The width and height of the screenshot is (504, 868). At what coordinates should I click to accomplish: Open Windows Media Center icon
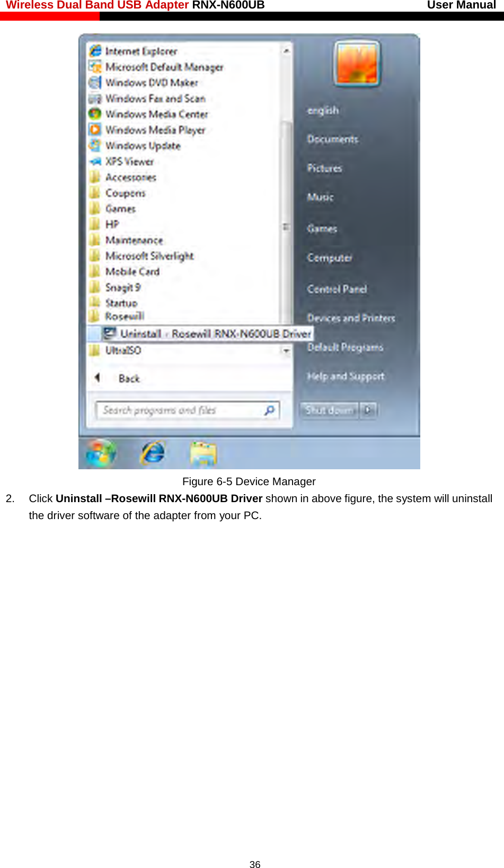(x=95, y=114)
